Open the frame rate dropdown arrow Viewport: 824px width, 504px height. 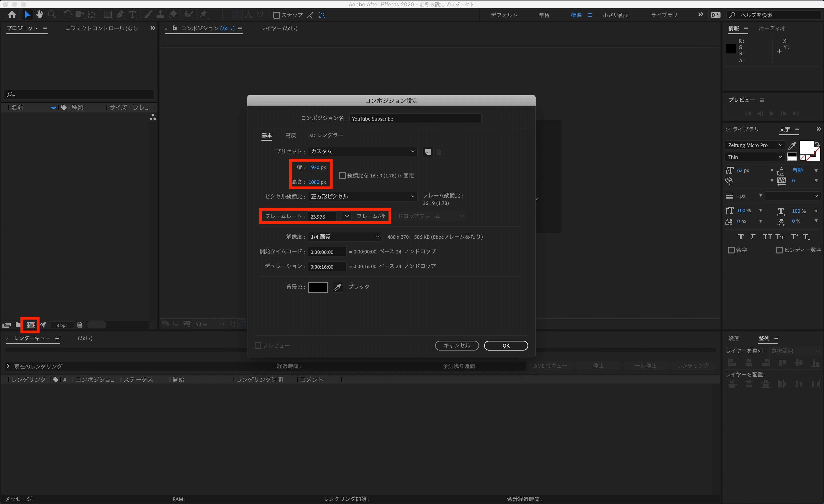click(347, 216)
